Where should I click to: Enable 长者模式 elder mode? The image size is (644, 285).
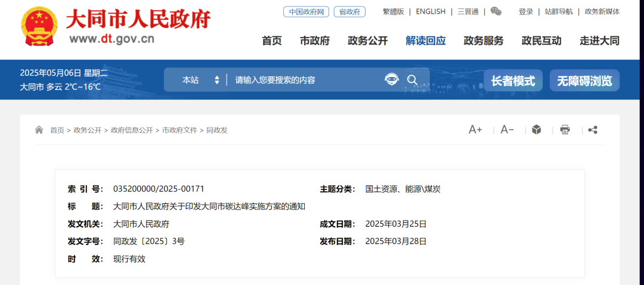coord(513,80)
